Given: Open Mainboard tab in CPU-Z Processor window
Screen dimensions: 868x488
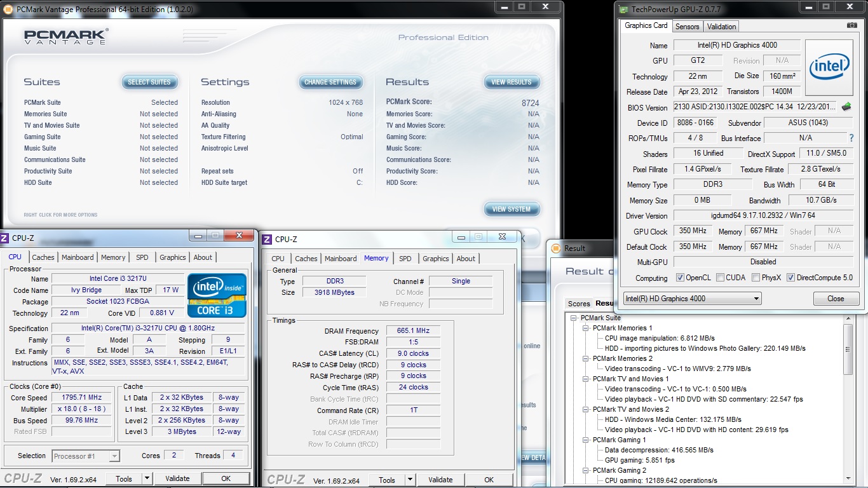Looking at the screenshot, I should pos(78,257).
